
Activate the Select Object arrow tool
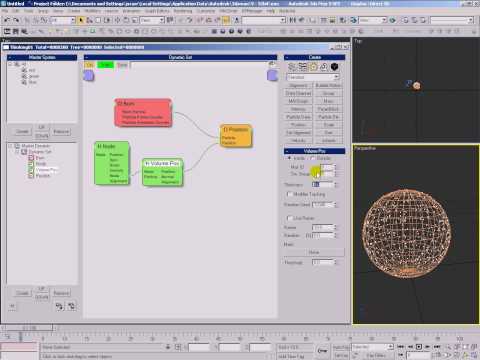(x=81, y=20)
